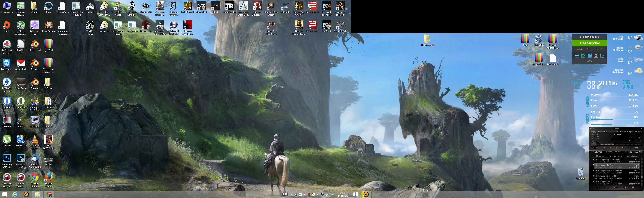
Task: Click the ADD button below the playlist
Action: point(598,188)
